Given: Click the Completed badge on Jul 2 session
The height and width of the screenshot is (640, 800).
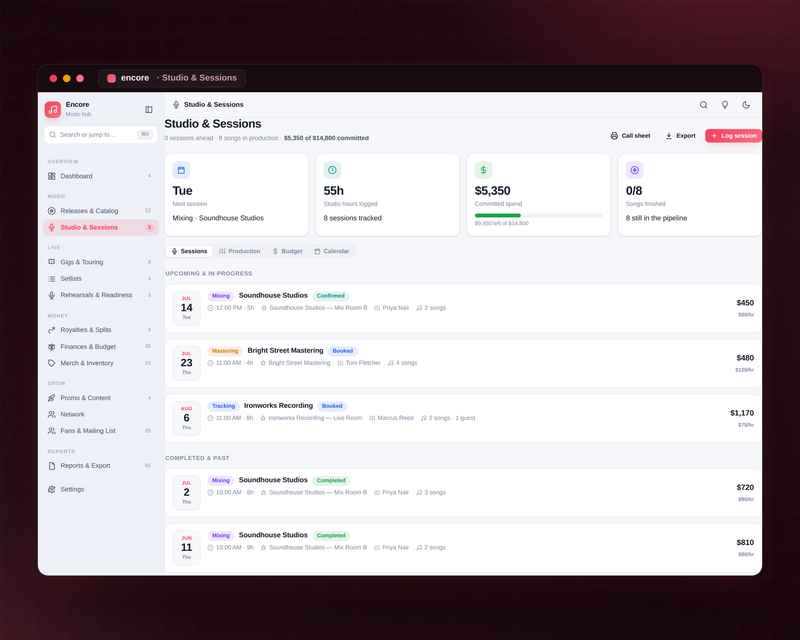Looking at the screenshot, I should pos(331,481).
